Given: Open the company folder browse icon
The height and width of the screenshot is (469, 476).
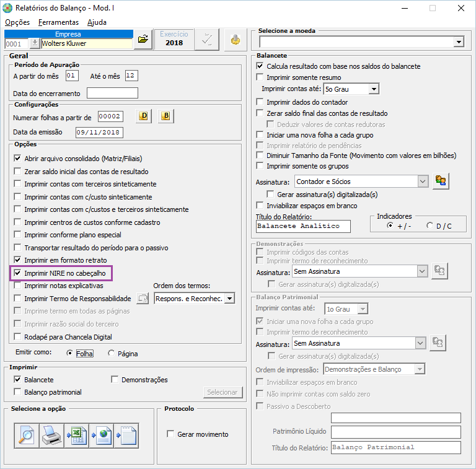Looking at the screenshot, I should tap(143, 39).
